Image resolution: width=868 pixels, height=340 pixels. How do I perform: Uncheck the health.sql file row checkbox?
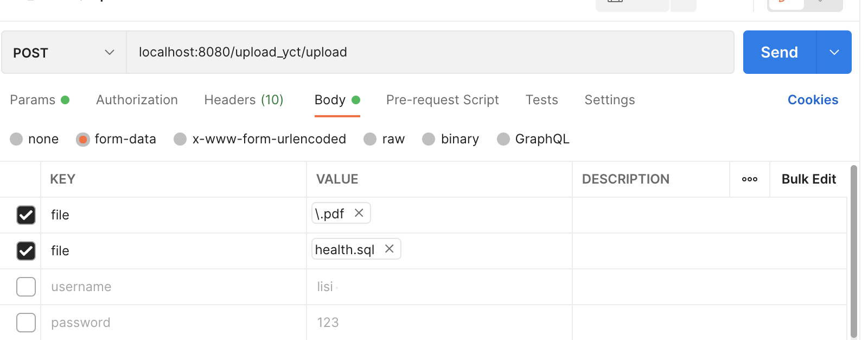coord(26,251)
